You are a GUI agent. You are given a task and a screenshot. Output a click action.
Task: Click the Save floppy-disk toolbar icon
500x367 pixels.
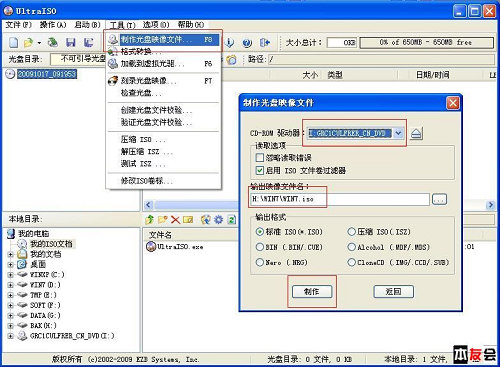point(71,42)
